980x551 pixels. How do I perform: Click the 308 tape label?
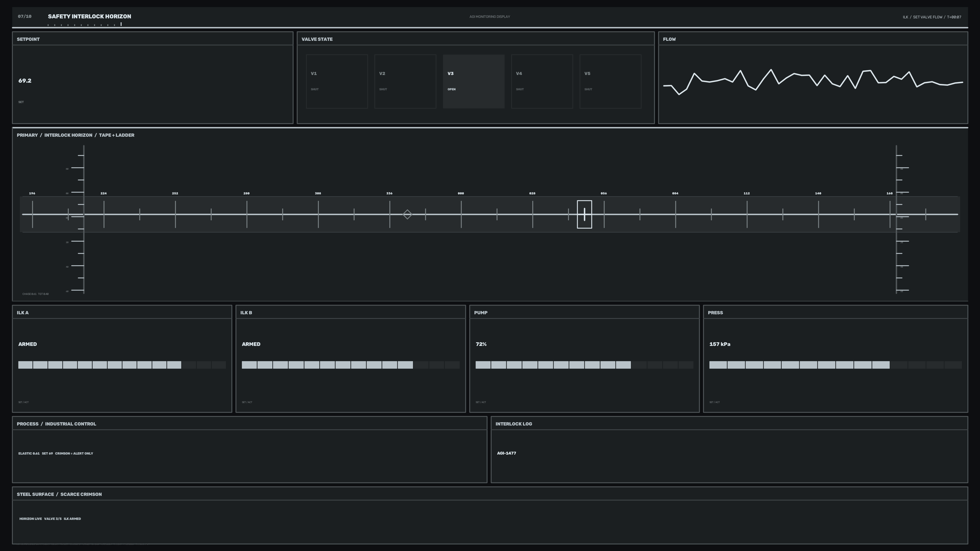click(318, 193)
